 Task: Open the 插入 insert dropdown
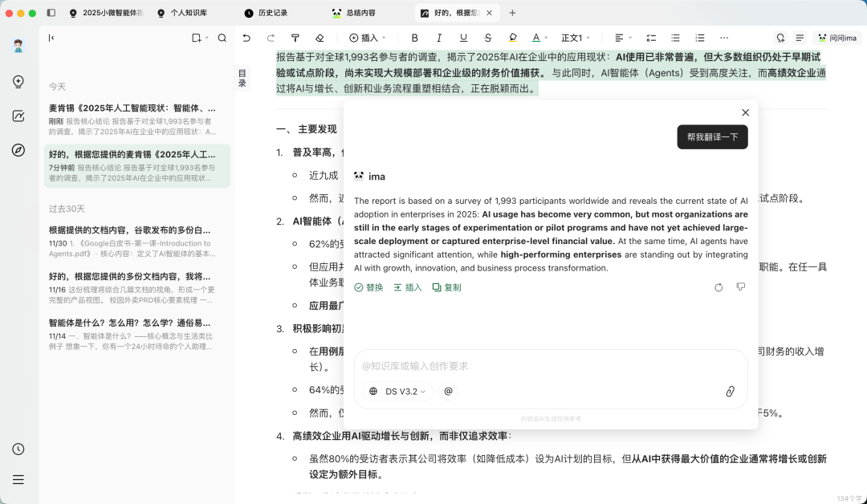[x=369, y=38]
